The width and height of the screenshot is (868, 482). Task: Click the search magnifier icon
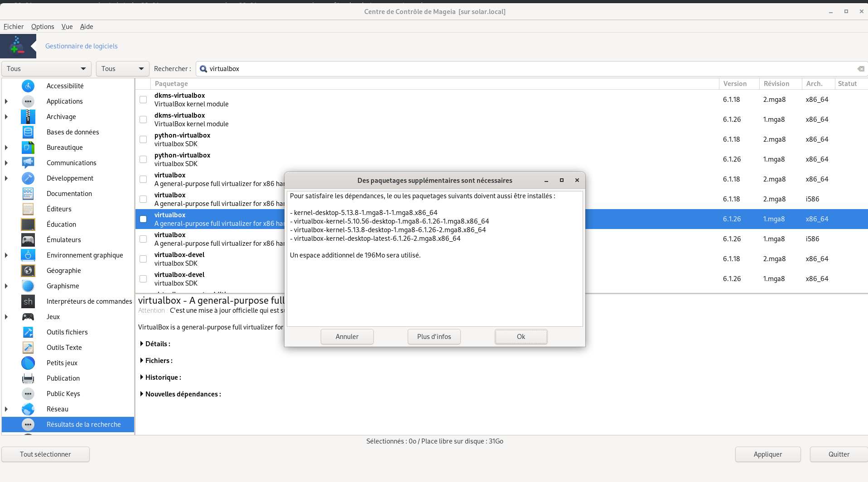point(203,69)
